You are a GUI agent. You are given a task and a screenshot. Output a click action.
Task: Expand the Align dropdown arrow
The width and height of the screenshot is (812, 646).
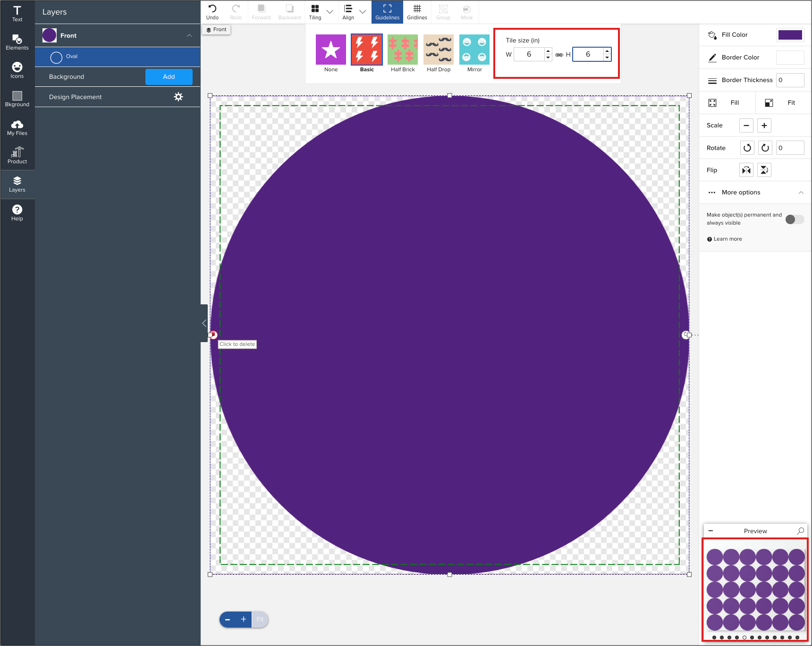(x=363, y=12)
